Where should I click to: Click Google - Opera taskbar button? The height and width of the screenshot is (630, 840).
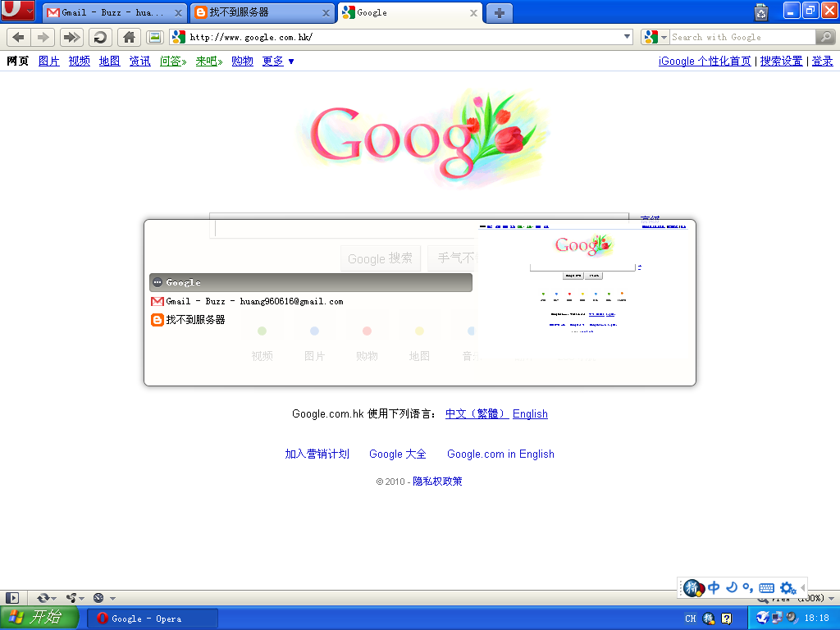(153, 619)
